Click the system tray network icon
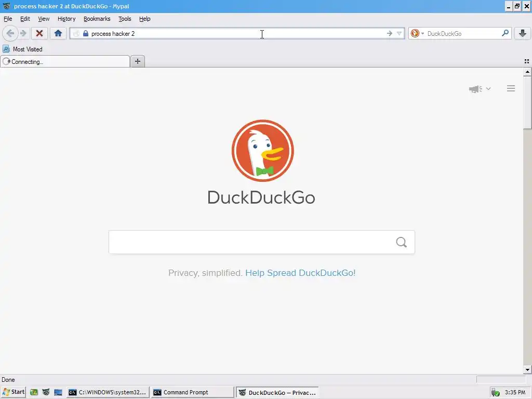The image size is (532, 399). tap(495, 393)
